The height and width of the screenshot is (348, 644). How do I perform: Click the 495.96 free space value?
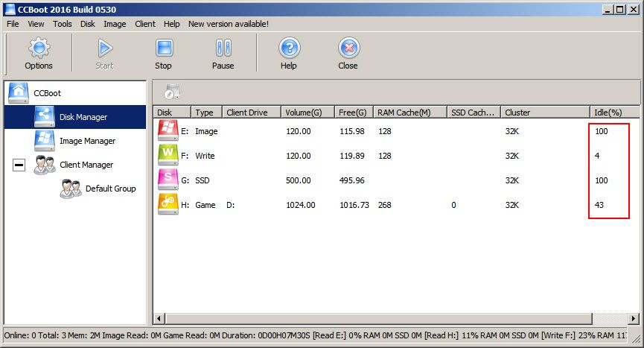coord(352,180)
